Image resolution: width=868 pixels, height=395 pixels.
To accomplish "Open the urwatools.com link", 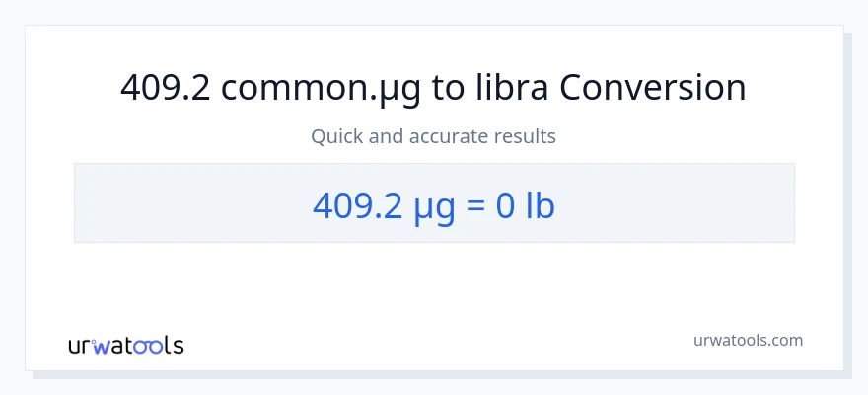I will 748,340.
